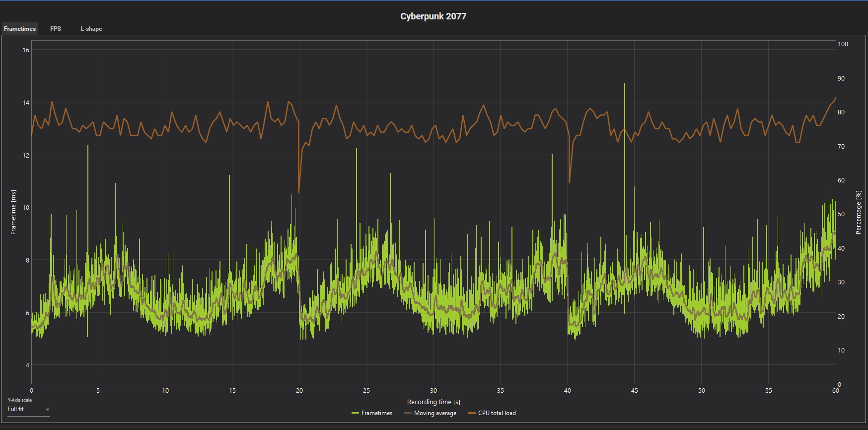Click the 35 tick on recording time axis
This screenshot has width=868, height=430.
(x=501, y=391)
